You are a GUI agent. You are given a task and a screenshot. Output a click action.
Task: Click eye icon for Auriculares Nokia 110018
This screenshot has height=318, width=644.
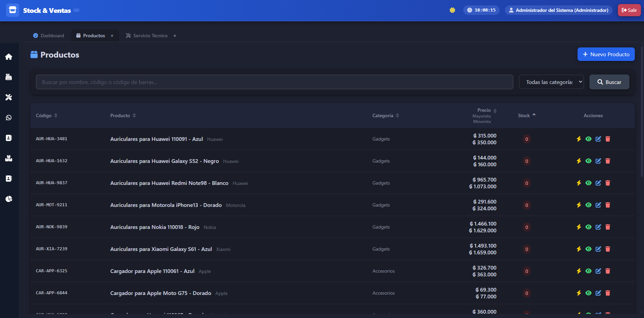point(588,227)
